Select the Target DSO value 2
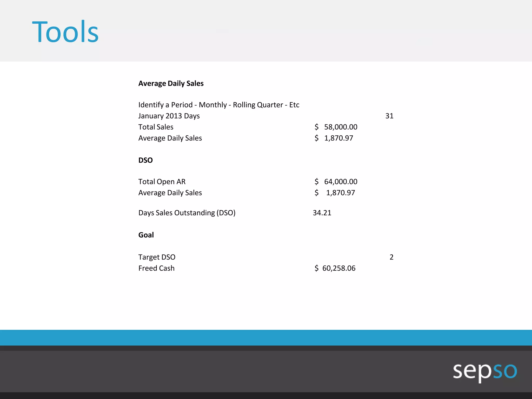532x399 pixels. 391,257
